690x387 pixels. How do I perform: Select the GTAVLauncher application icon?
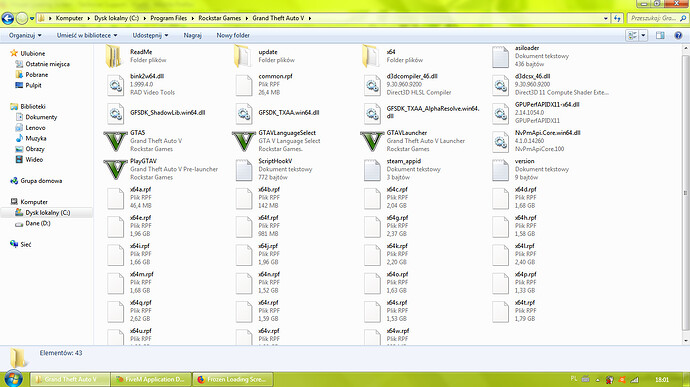[x=372, y=141]
